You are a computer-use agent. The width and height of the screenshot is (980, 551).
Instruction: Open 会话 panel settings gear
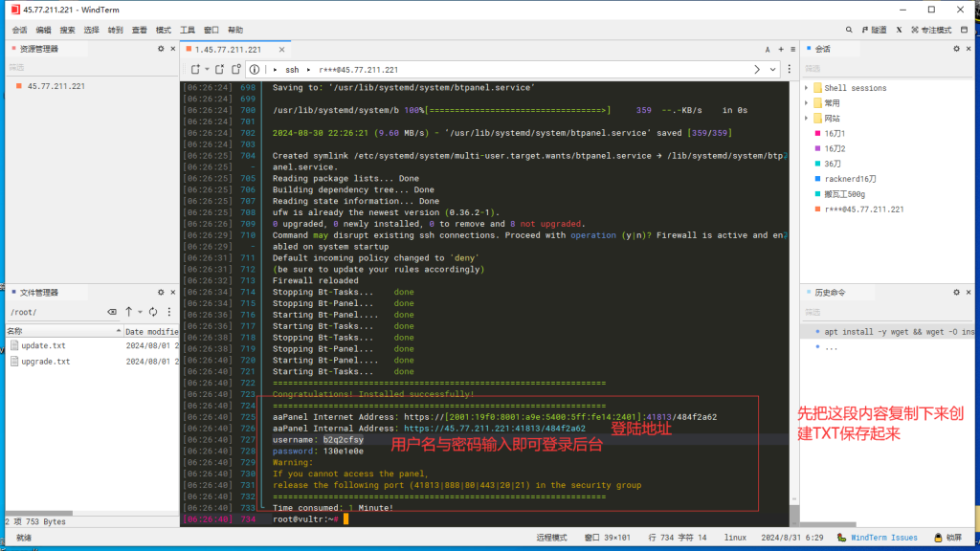click(x=956, y=49)
